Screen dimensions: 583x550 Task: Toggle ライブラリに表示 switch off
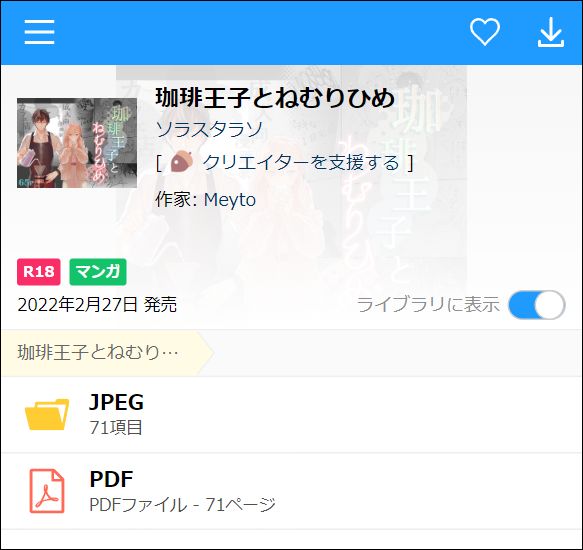pos(537,305)
